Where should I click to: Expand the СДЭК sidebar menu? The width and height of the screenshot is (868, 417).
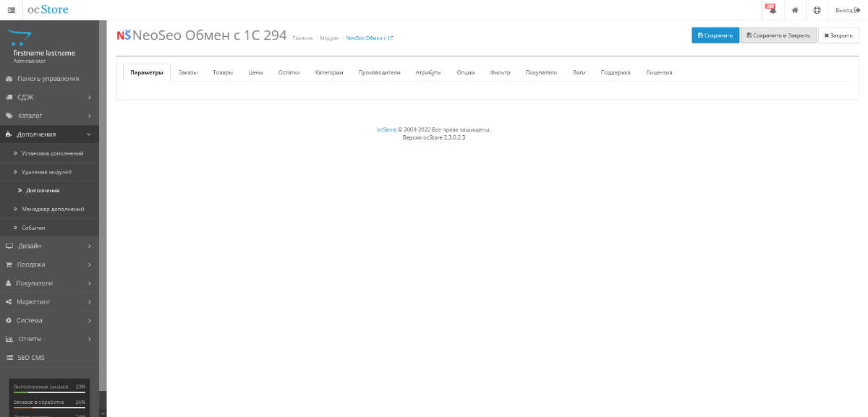coord(49,97)
